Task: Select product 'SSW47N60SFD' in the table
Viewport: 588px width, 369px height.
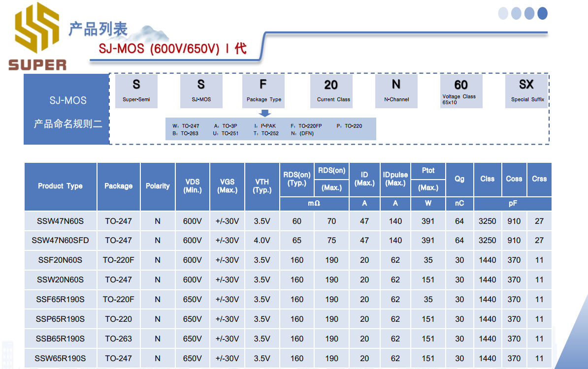Action: 61,241
